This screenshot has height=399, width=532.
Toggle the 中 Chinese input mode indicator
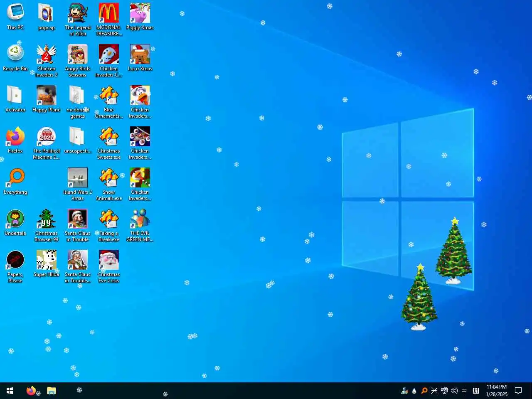[x=464, y=391]
